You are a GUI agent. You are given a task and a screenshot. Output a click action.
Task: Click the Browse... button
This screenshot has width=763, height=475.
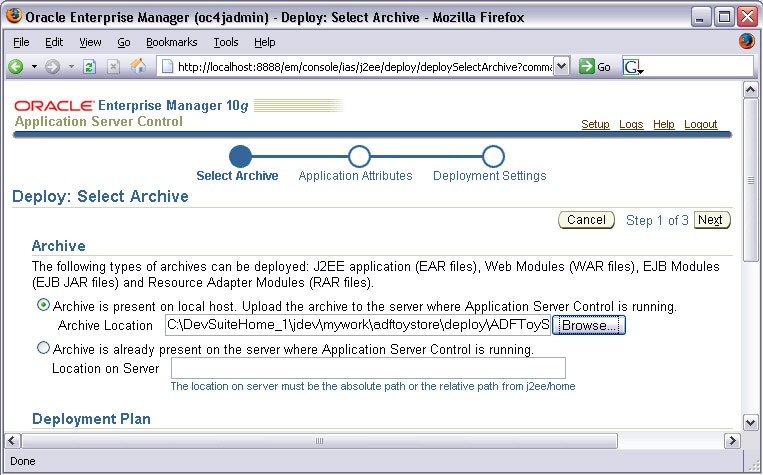pos(589,325)
